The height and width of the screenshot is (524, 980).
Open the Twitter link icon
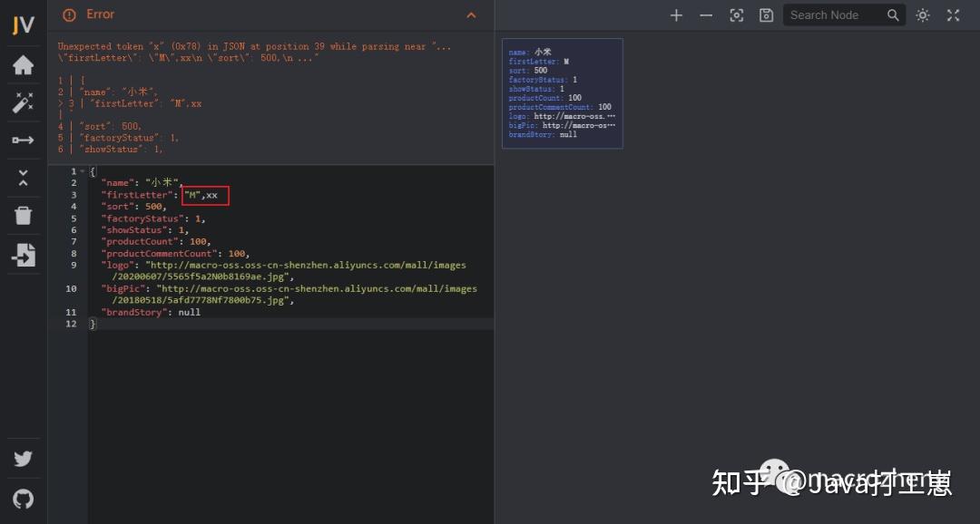(23, 458)
